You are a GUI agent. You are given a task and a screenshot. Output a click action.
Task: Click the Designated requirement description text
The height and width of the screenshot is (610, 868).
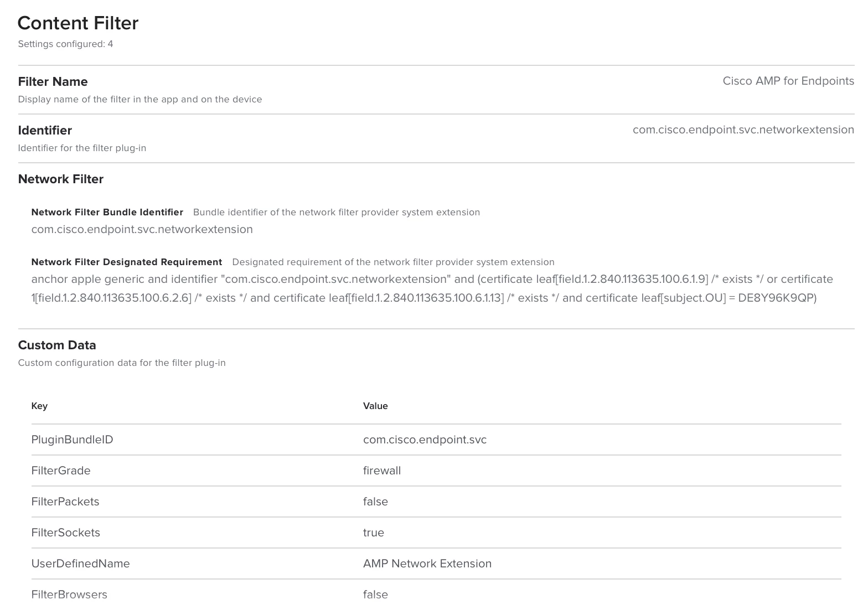click(x=393, y=262)
